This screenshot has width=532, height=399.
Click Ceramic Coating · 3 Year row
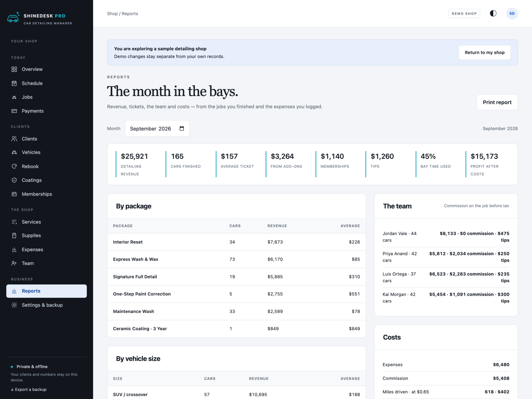tap(236, 329)
